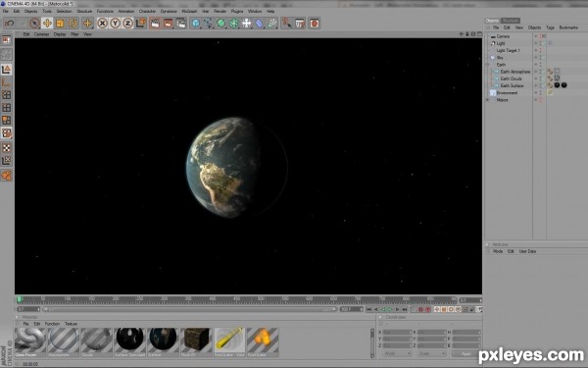
Task: Select the Light Target 1 object
Action: click(x=508, y=50)
